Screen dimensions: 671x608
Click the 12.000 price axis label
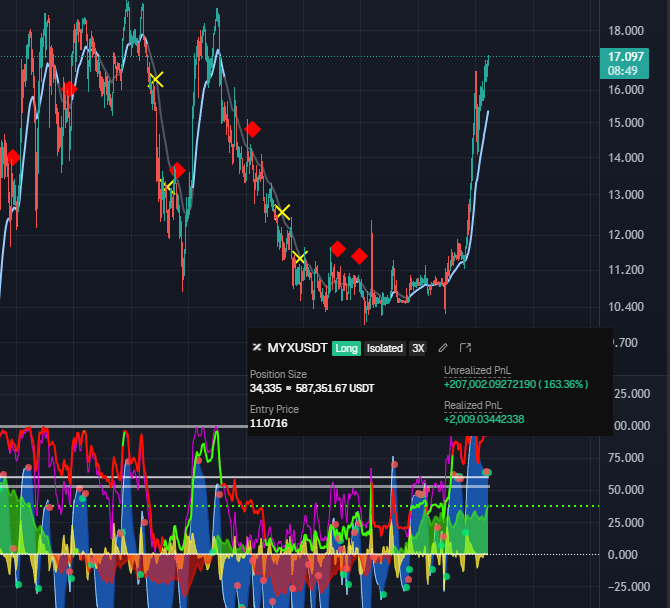click(x=626, y=235)
